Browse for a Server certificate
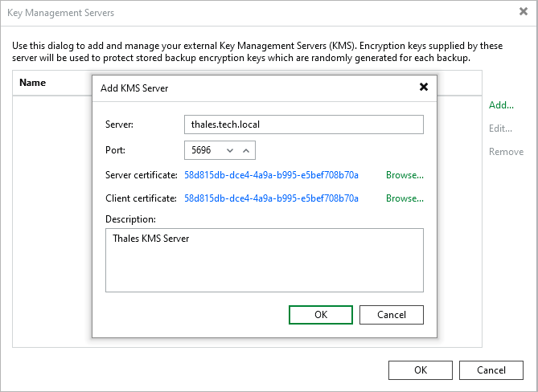 coord(405,175)
